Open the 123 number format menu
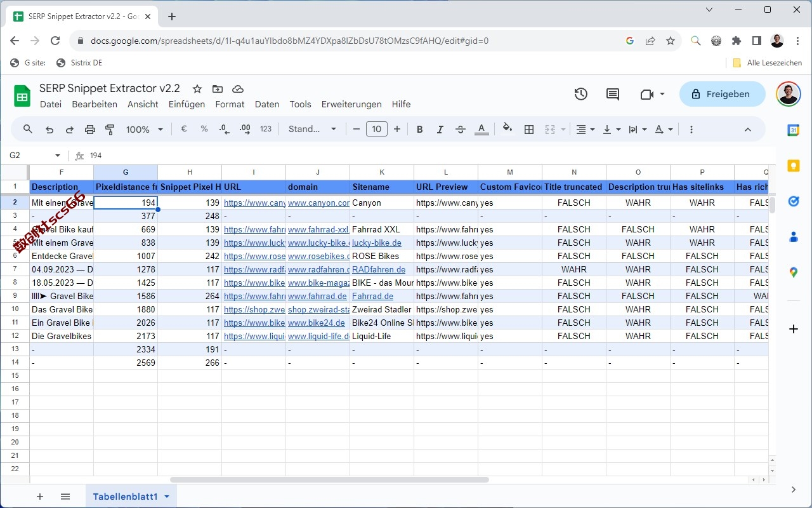 [266, 129]
